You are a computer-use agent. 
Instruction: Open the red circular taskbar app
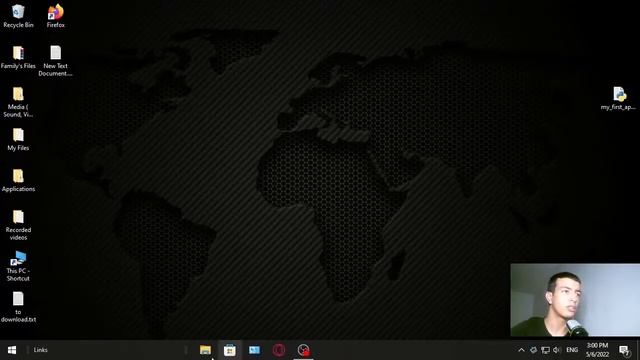point(279,350)
